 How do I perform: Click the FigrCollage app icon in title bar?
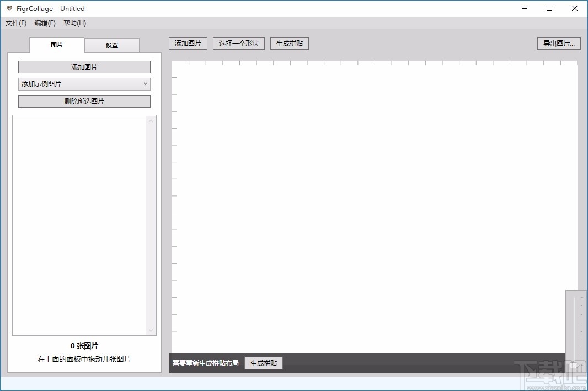pos(9,8)
